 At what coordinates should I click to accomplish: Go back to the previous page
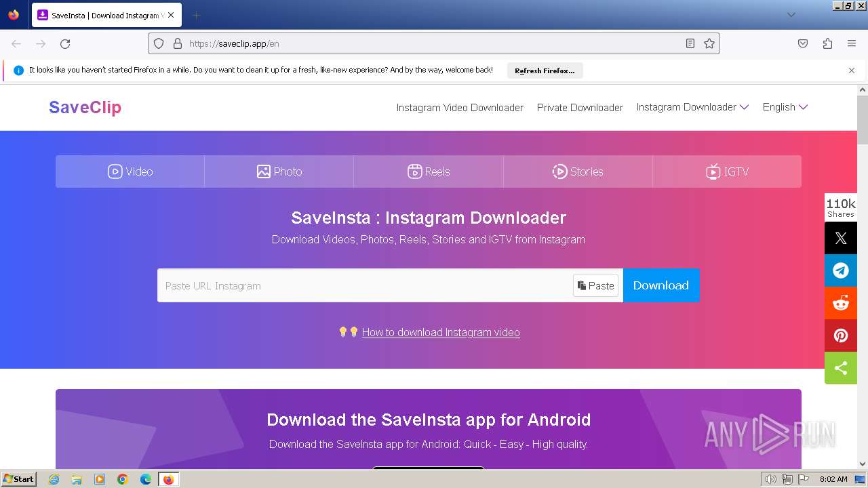[16, 43]
